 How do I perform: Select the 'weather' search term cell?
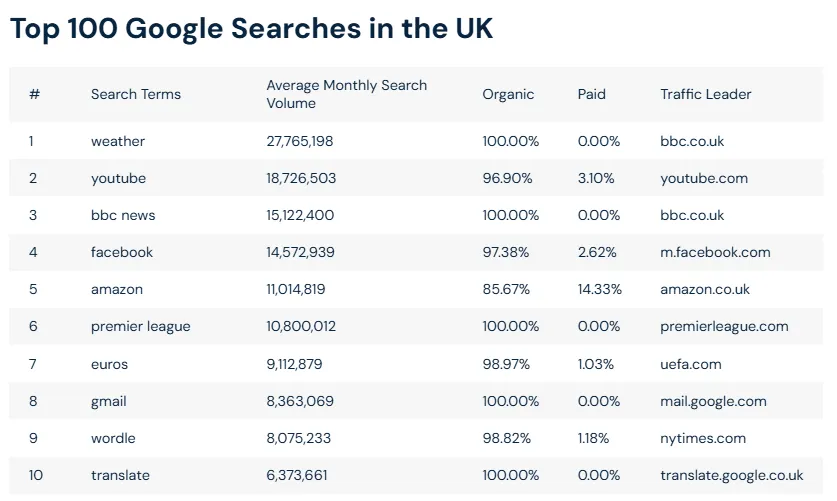coord(118,141)
